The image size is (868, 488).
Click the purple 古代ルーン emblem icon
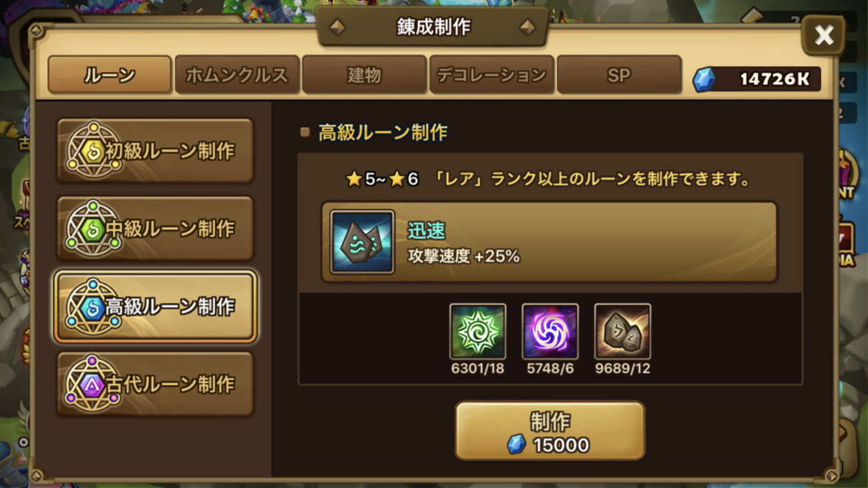[x=93, y=384]
